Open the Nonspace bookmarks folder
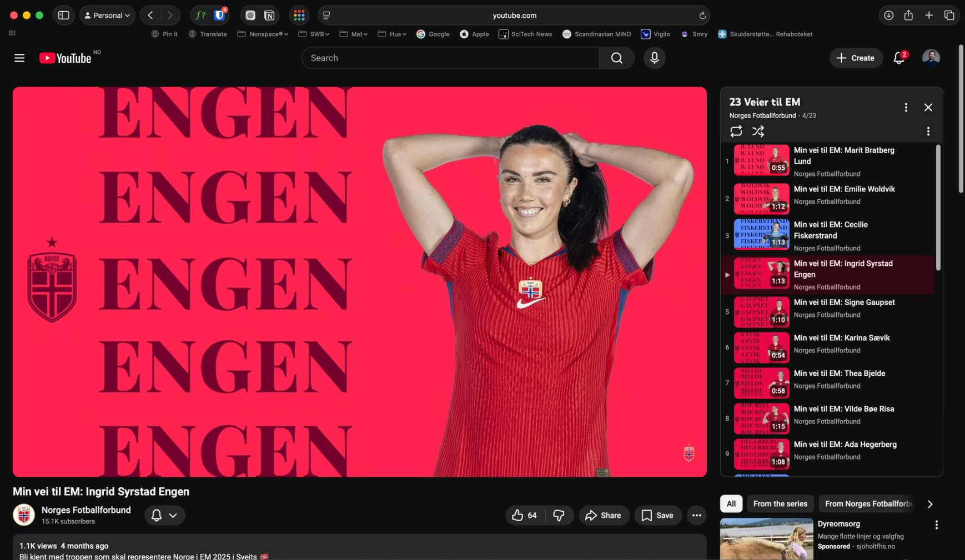965x560 pixels. pyautogui.click(x=263, y=34)
